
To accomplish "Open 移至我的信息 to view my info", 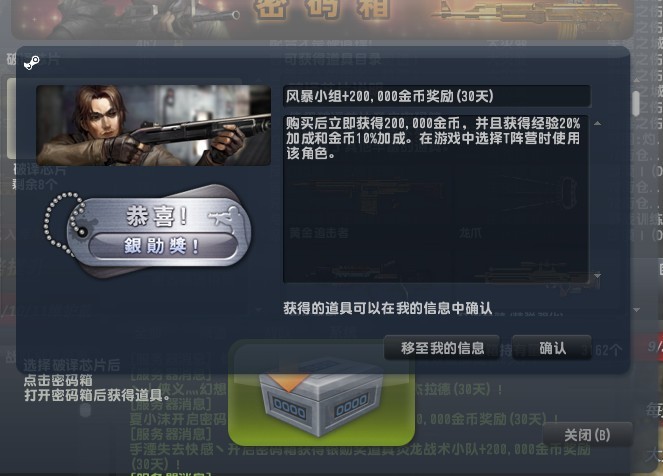I will click(x=442, y=348).
